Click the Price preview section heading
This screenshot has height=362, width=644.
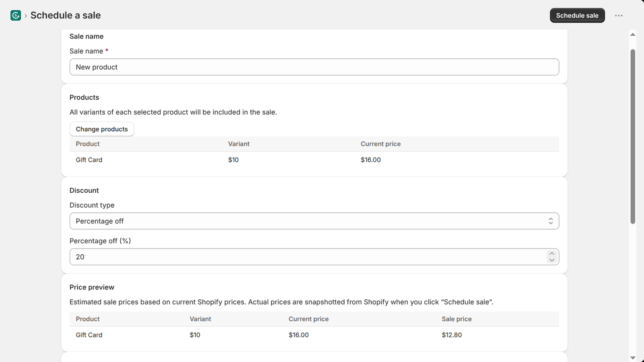click(92, 287)
